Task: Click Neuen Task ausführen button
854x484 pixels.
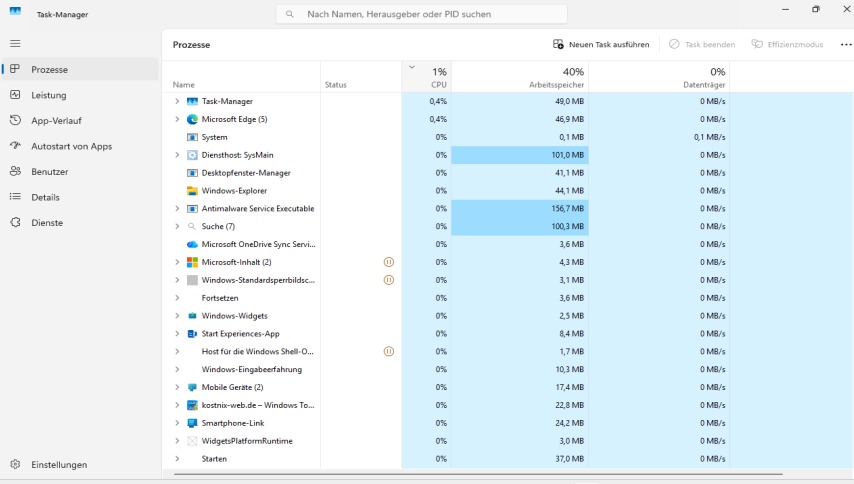Action: [x=601, y=45]
